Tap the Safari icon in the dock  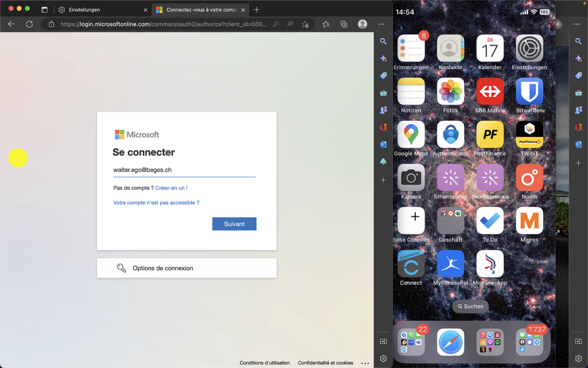click(450, 342)
